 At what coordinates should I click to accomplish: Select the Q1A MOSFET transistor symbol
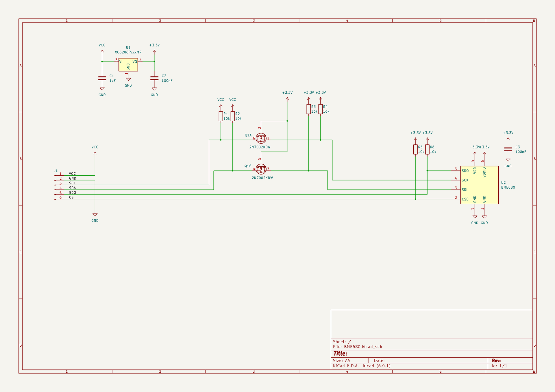coord(261,138)
